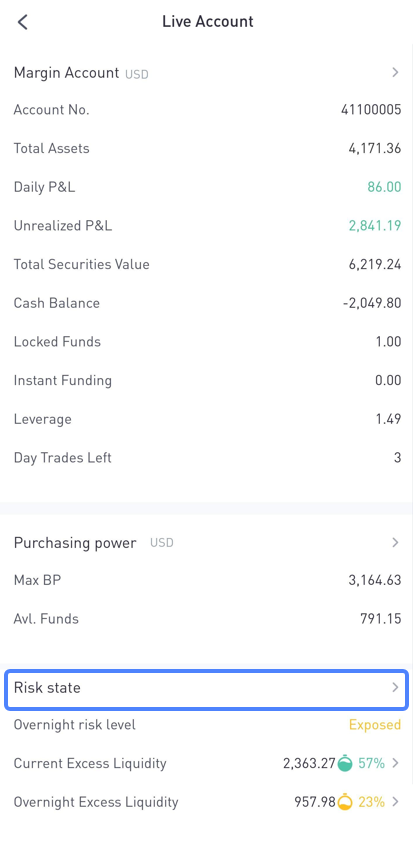This screenshot has width=413, height=845.
Task: Tap the Unrealized P&L value 2,841.19
Action: (x=375, y=226)
